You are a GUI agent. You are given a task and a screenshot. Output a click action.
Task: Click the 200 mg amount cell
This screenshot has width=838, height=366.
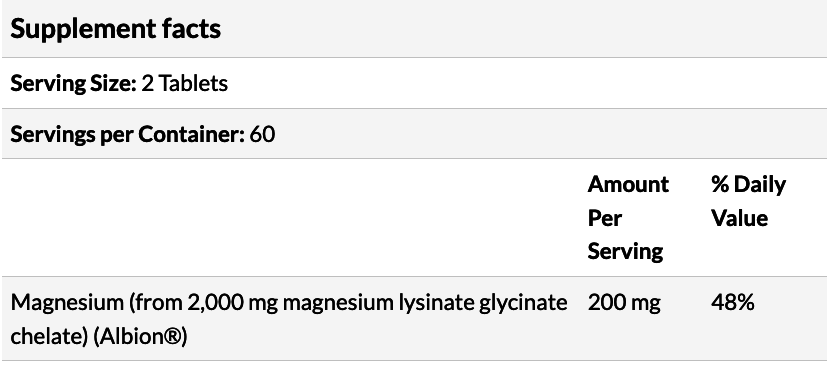[x=624, y=303]
